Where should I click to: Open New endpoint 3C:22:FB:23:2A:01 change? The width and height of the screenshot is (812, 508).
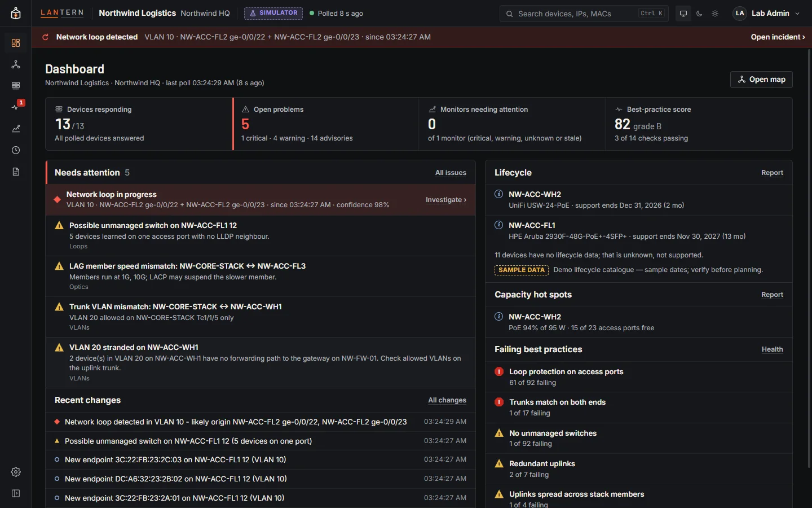261,498
